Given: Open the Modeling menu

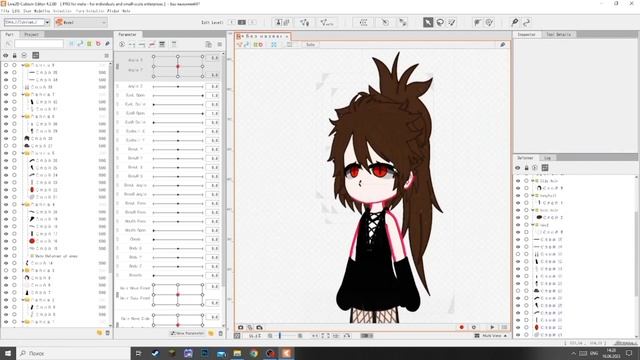Looking at the screenshot, I should 42,11.
